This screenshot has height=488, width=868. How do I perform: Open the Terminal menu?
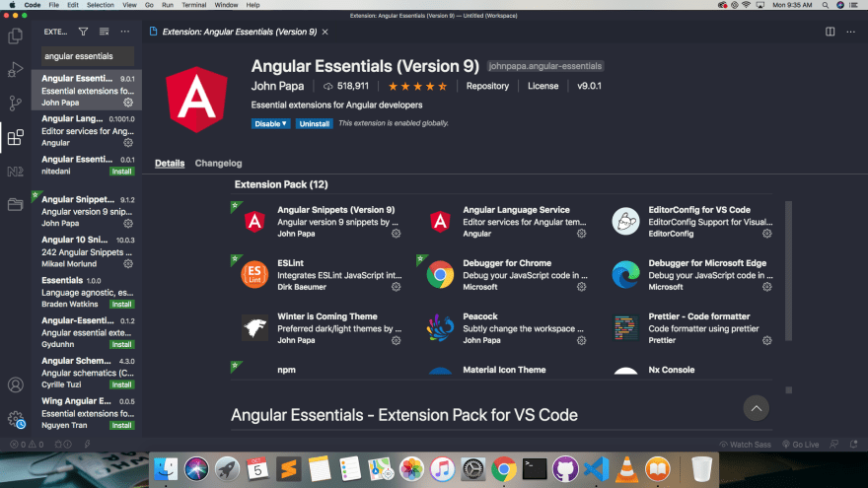[193, 5]
